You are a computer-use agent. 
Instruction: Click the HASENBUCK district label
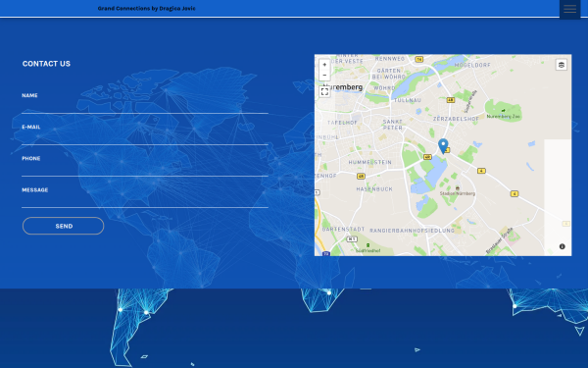click(x=374, y=189)
